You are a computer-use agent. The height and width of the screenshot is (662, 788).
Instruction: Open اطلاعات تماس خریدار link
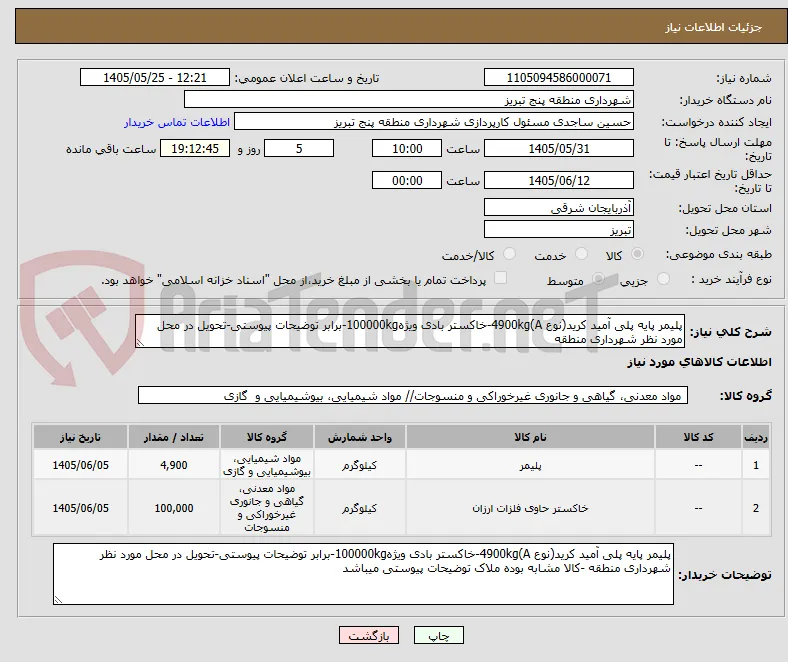tap(177, 122)
